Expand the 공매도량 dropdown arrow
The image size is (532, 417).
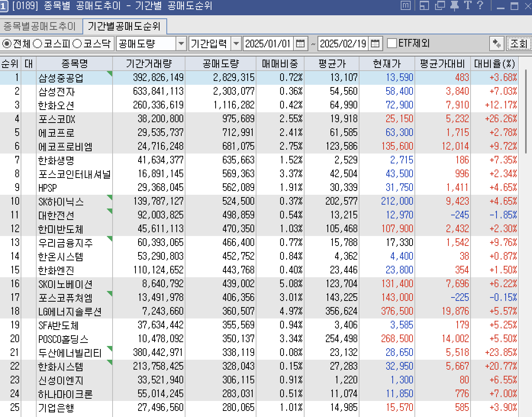pyautogui.click(x=181, y=44)
